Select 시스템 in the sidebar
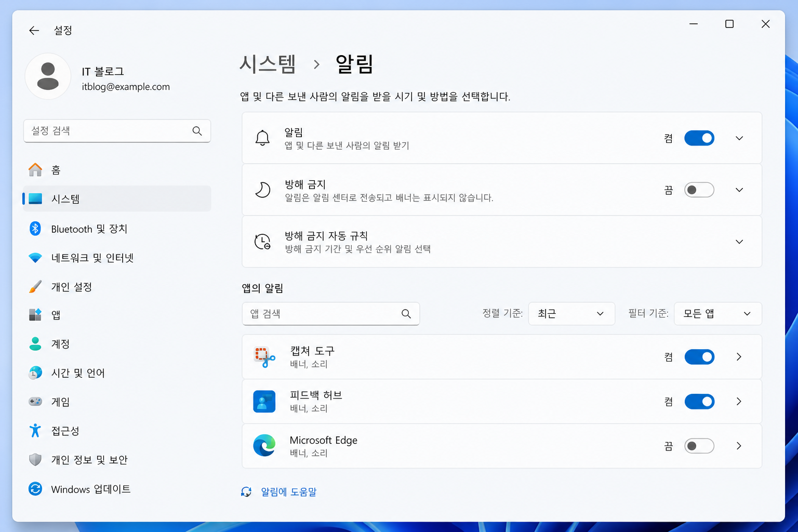The height and width of the screenshot is (532, 798). coord(117,199)
